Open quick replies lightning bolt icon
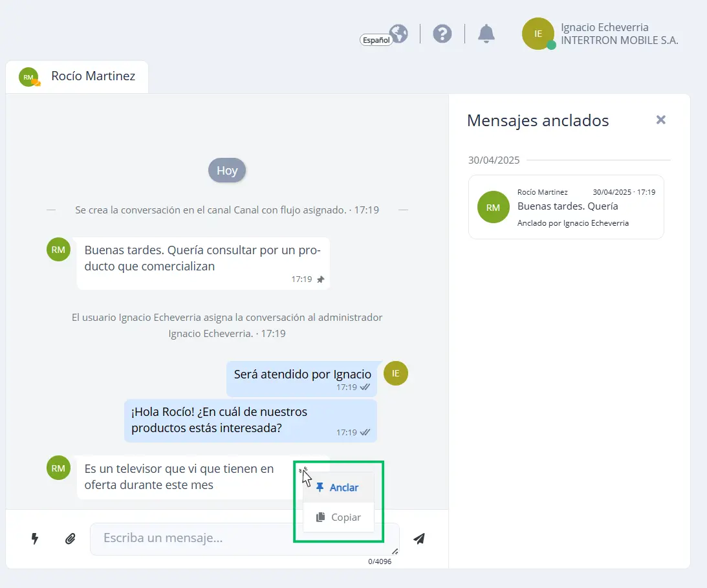Viewport: 707px width, 588px height. [35, 538]
